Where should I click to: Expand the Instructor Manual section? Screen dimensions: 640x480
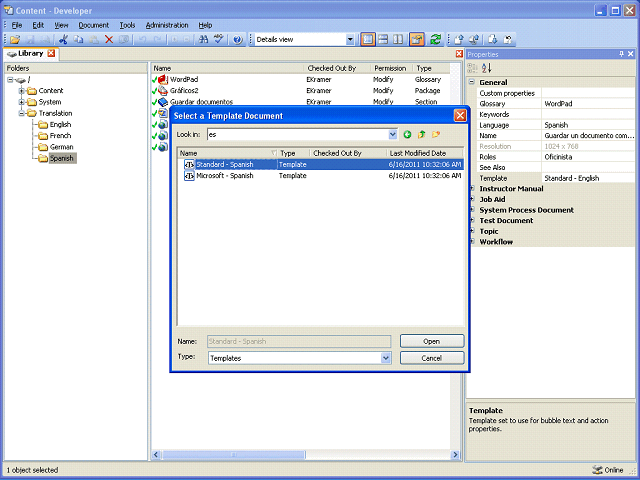[x=472, y=189]
